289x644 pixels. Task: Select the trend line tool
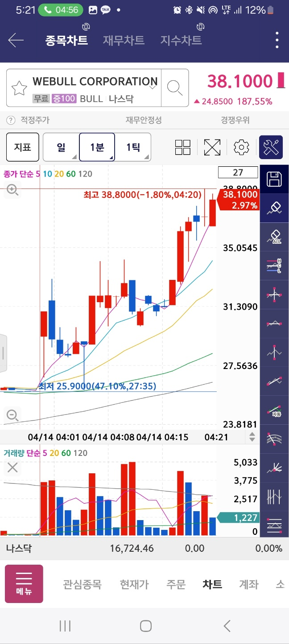click(x=274, y=381)
